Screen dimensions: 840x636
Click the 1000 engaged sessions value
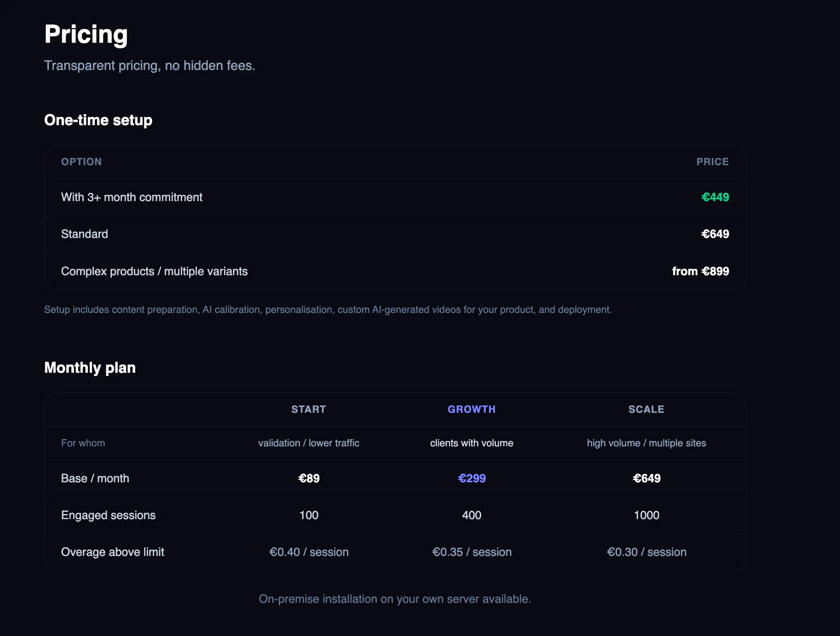pyautogui.click(x=646, y=515)
